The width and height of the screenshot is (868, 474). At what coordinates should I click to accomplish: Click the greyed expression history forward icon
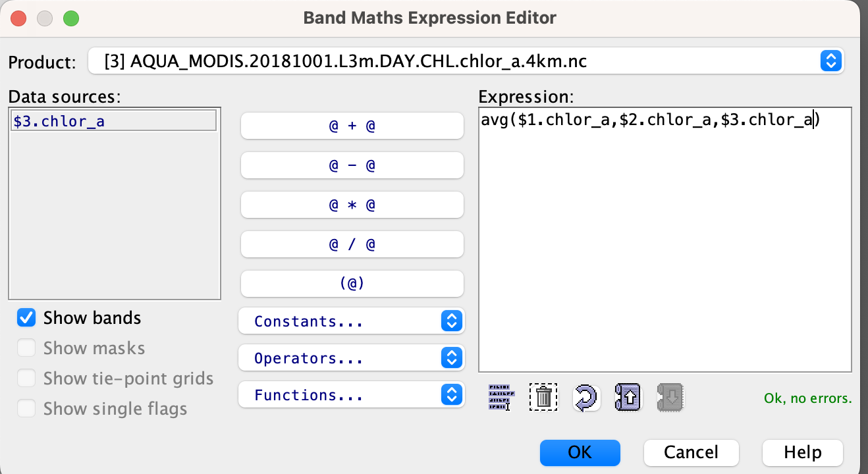coord(670,397)
